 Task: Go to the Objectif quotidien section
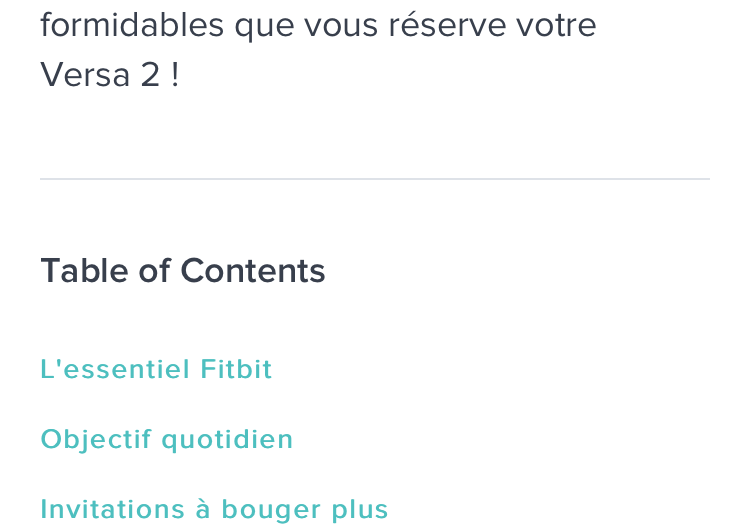(x=166, y=440)
